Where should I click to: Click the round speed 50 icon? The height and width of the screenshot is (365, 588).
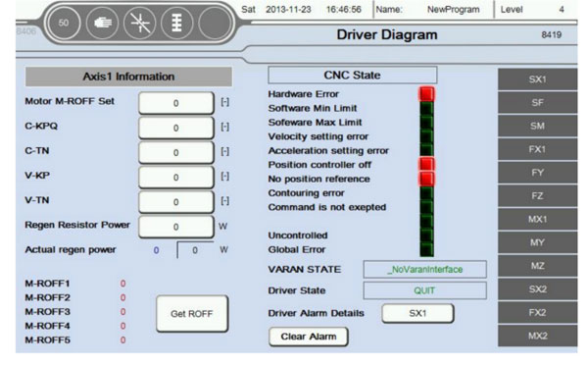coord(64,23)
